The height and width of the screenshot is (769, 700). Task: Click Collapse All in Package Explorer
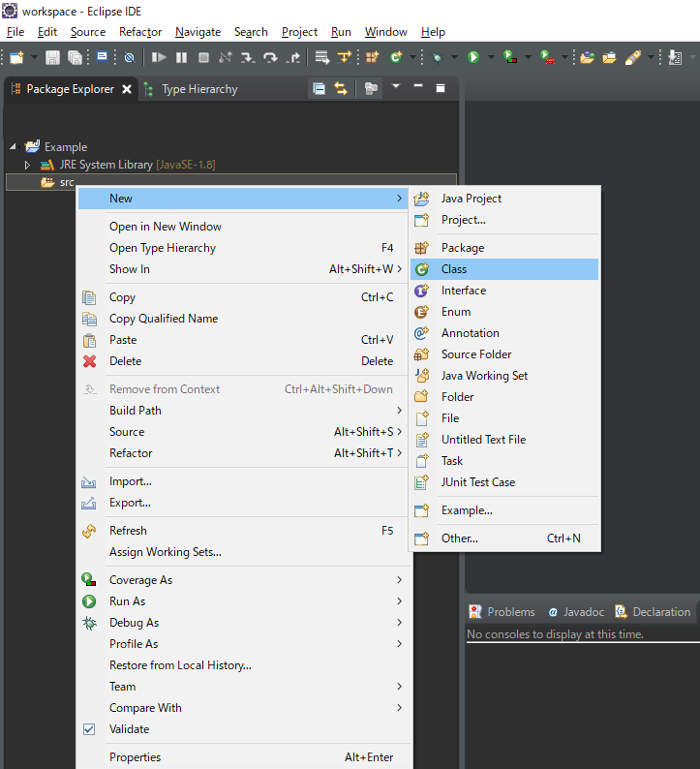(320, 89)
